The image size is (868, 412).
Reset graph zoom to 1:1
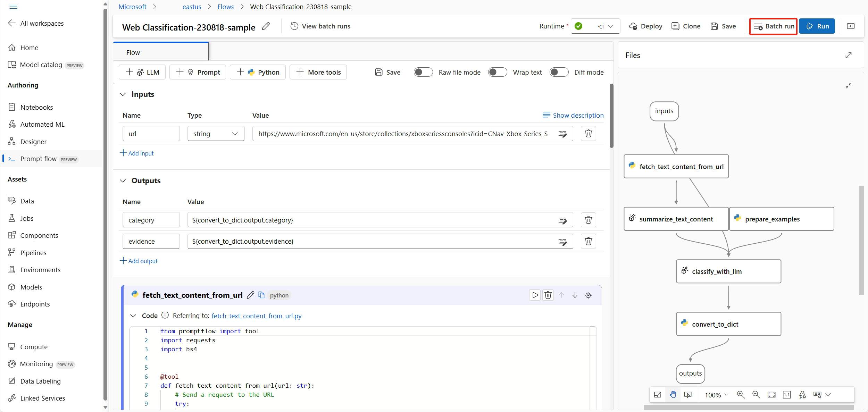click(x=787, y=395)
